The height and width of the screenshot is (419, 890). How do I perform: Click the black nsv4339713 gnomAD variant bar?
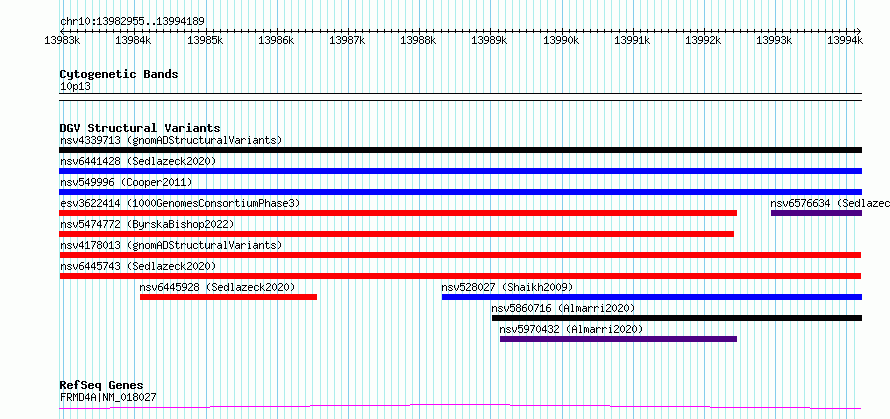pos(460,150)
